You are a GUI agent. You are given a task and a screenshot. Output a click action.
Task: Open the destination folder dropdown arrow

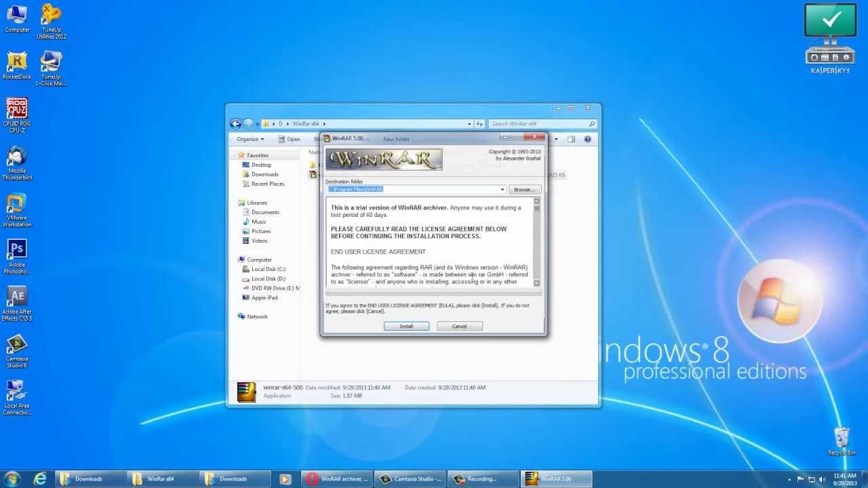point(502,190)
